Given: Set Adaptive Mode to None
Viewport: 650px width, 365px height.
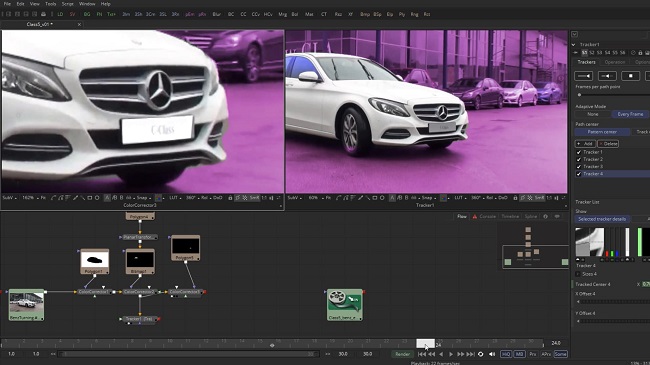Looking at the screenshot, I should [x=593, y=114].
